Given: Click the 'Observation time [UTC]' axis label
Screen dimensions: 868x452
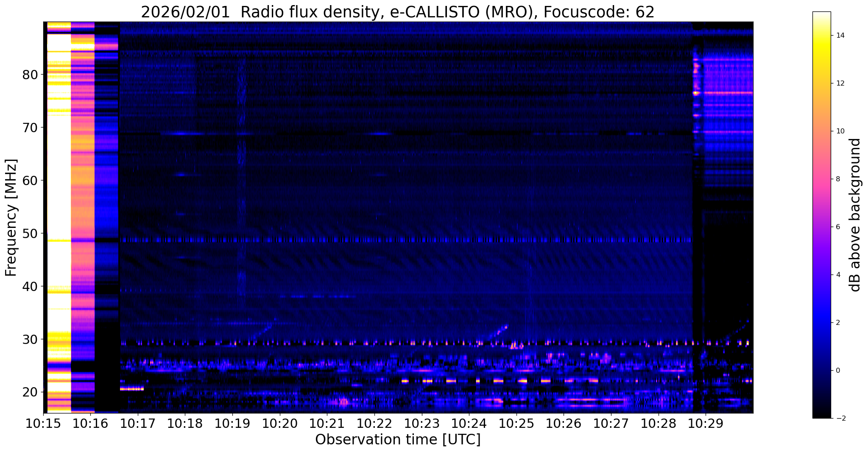Looking at the screenshot, I should pyautogui.click(x=398, y=439).
